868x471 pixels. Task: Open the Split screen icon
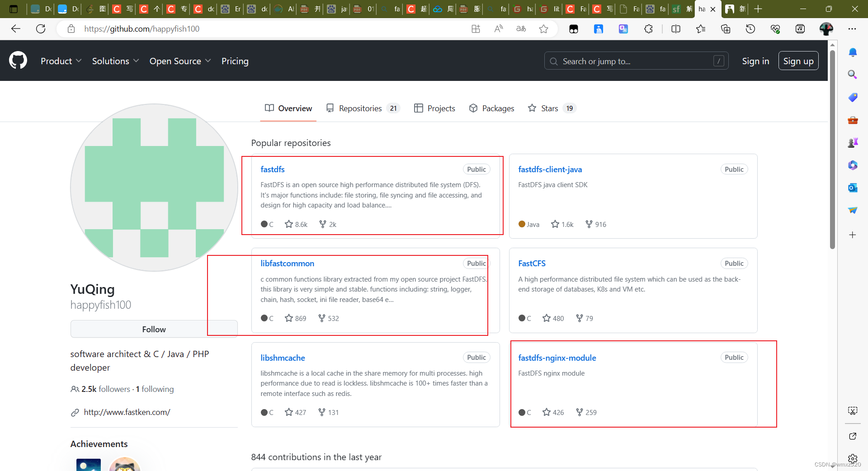[676, 29]
